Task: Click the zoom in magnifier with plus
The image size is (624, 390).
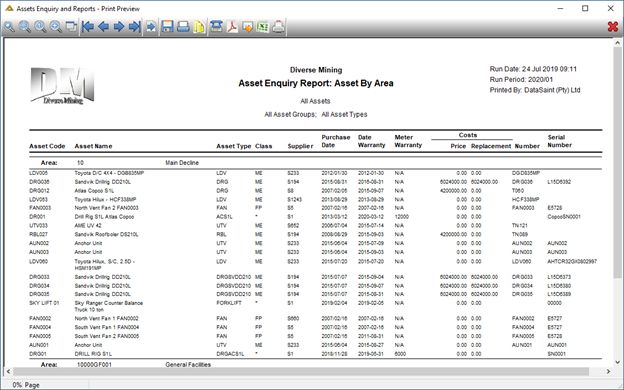Action: [56, 27]
